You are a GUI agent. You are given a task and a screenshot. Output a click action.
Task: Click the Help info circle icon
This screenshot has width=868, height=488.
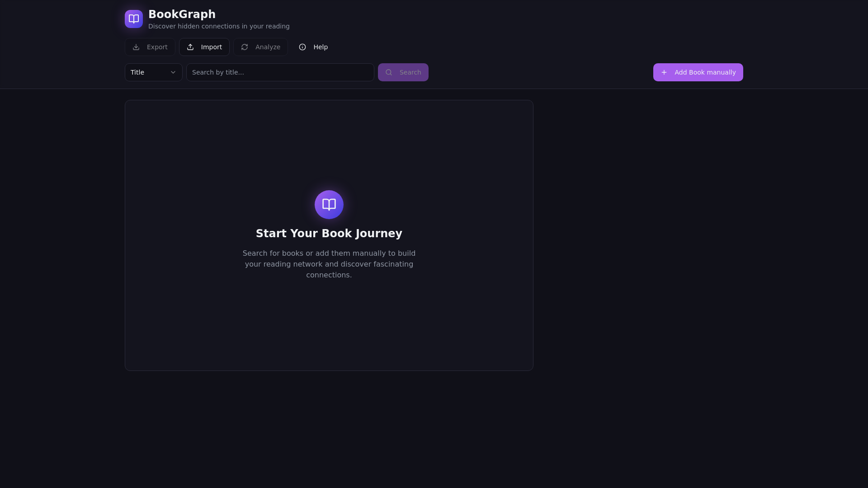click(x=302, y=47)
